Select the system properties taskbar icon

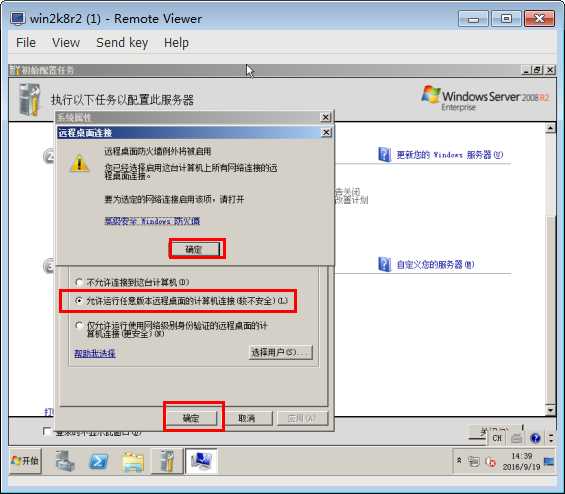pos(201,461)
